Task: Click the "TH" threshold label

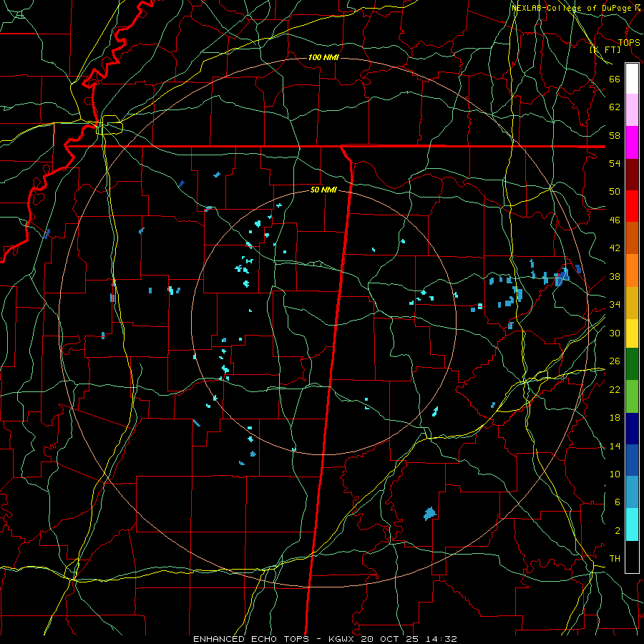Action: [x=615, y=559]
